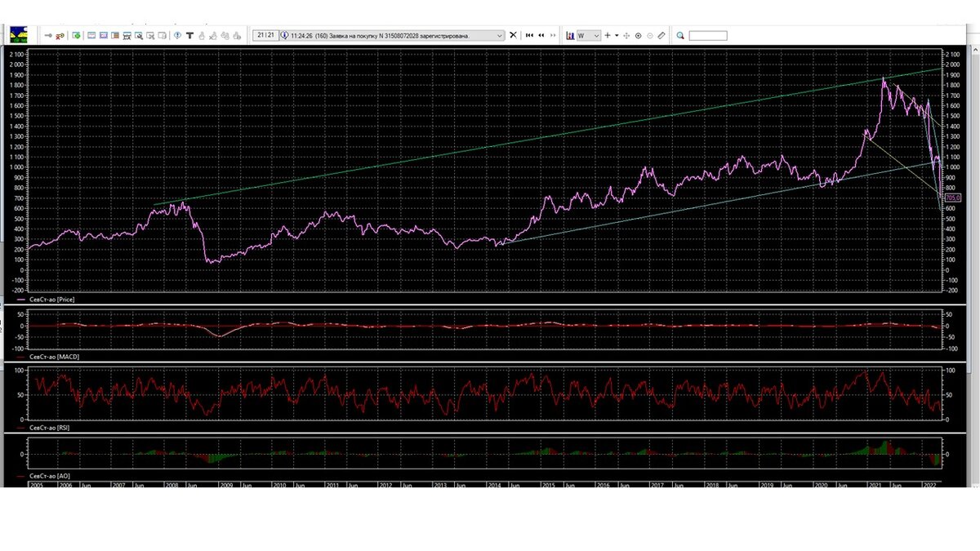
Task: Click the blue exclamation info icon
Action: click(177, 35)
